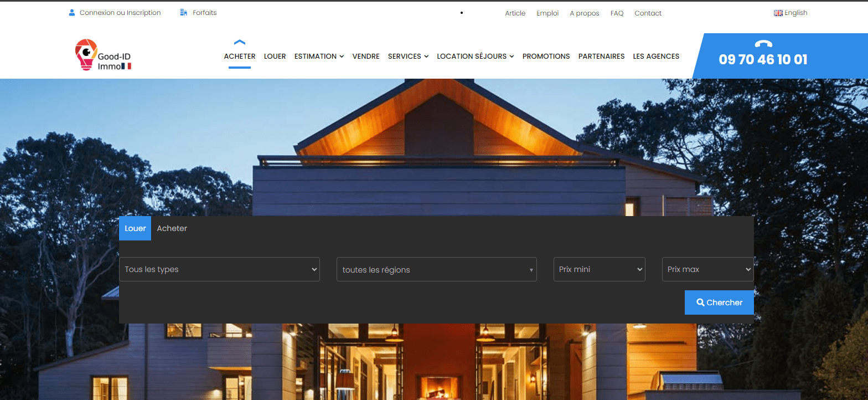Switch language to English
This screenshot has width=868, height=400.
tap(796, 13)
